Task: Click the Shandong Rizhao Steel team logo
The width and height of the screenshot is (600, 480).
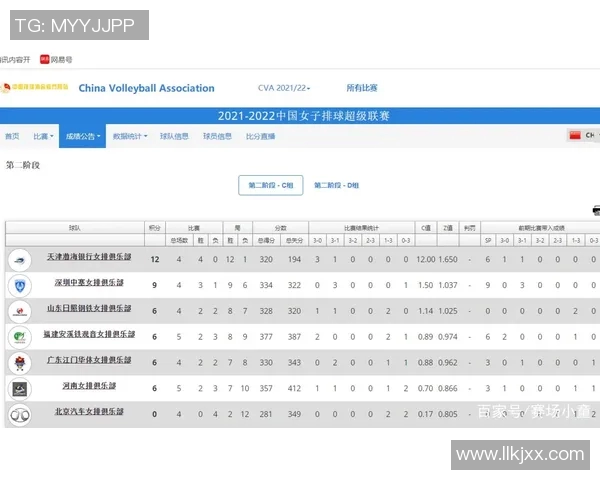Action: (x=18, y=311)
